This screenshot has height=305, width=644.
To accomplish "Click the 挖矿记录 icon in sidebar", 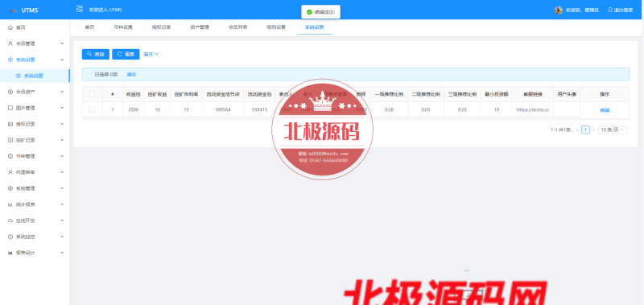I will click(10, 140).
